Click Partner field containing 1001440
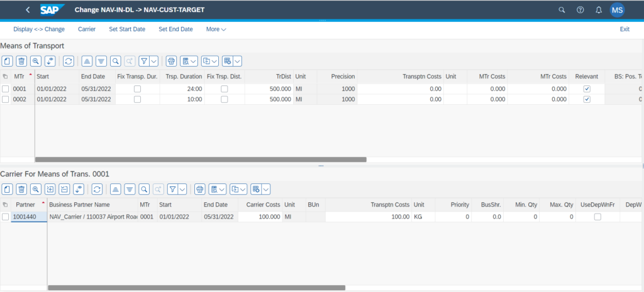This screenshot has height=292, width=644. tap(29, 217)
